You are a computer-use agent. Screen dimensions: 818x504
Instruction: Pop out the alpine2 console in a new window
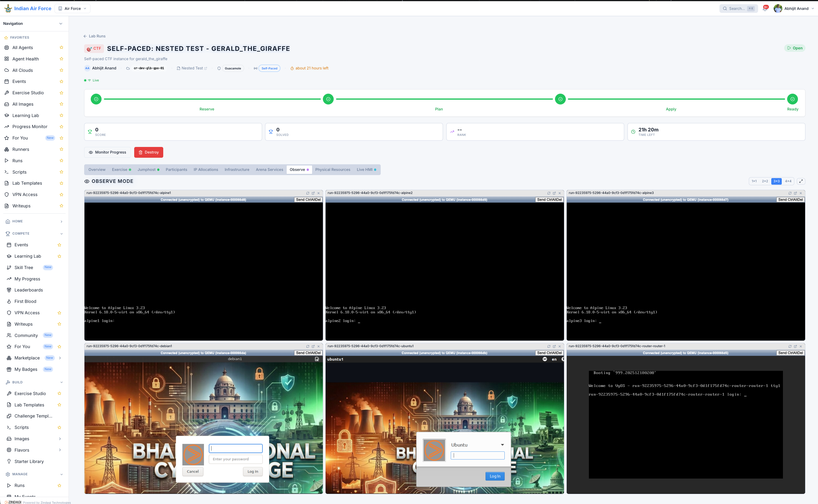coord(554,193)
